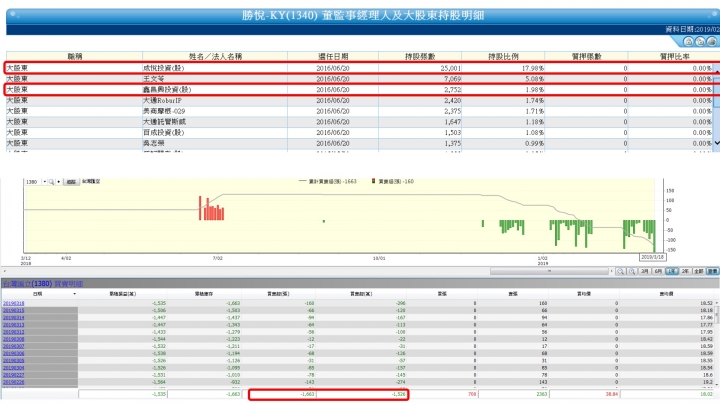Screen dimensions: 720x405
Task: Open the sort dropdown arrow in the date column header
Action: tap(74, 294)
